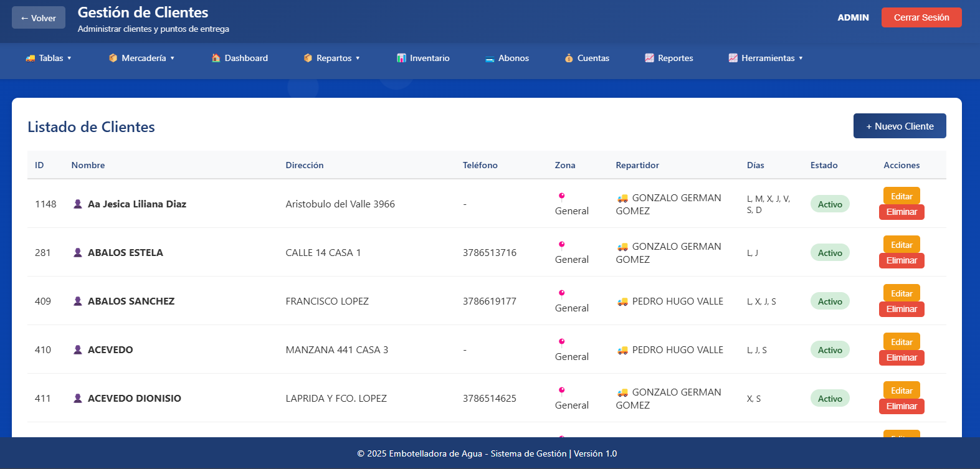Click the chart icon beside Inventario

coord(401,58)
